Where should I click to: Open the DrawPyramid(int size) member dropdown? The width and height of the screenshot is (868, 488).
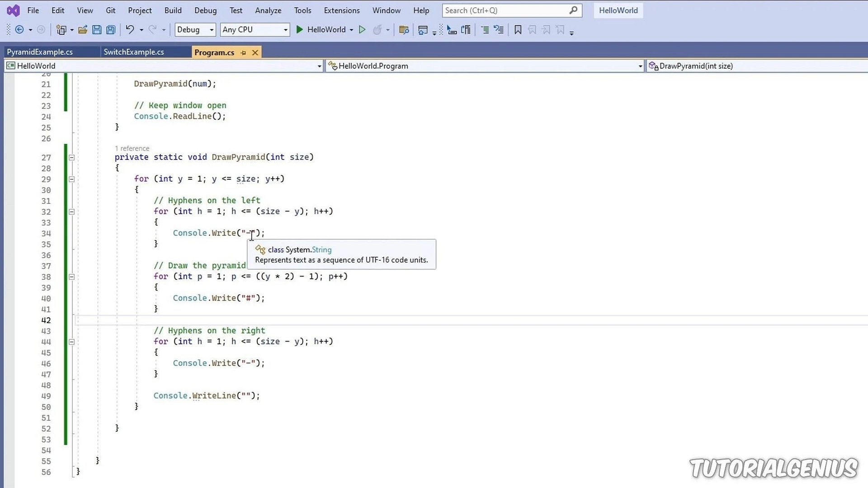757,66
